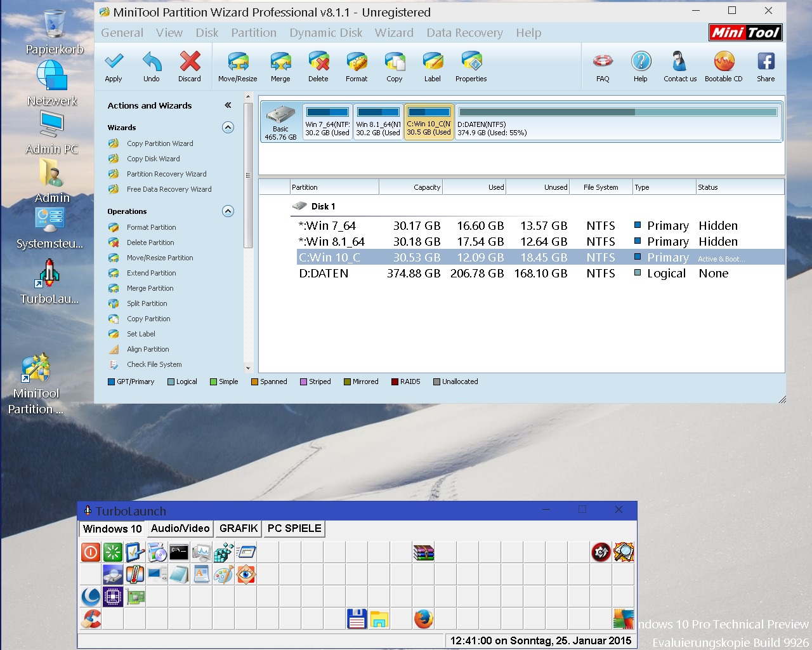Sort by the File System column header

[x=601, y=187]
